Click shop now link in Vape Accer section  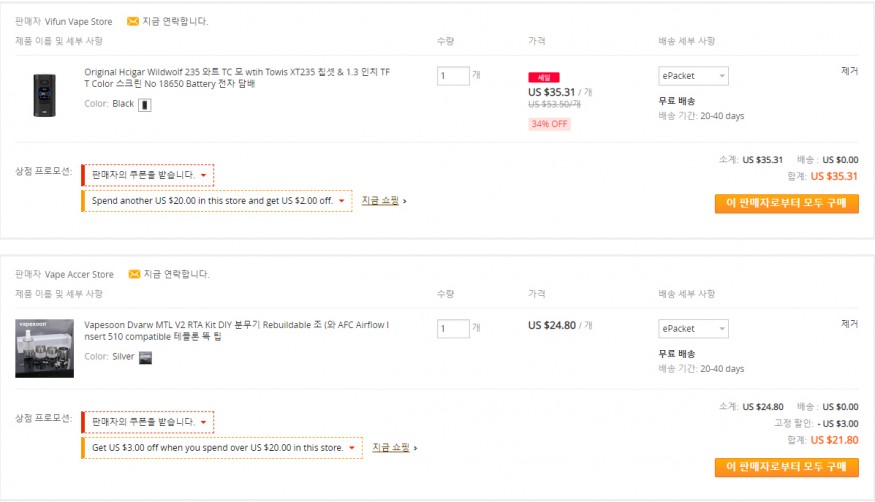pos(391,448)
